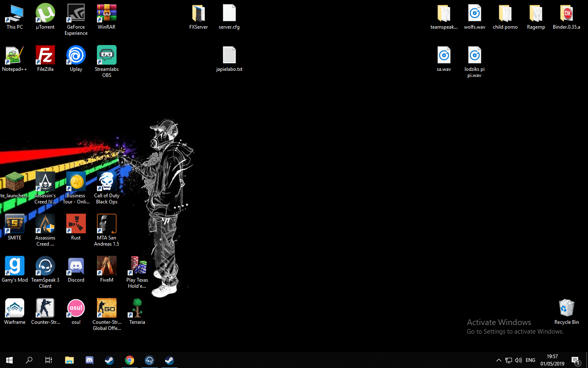Open the Action Center notifications
This screenshot has width=588, height=368.
[576, 360]
